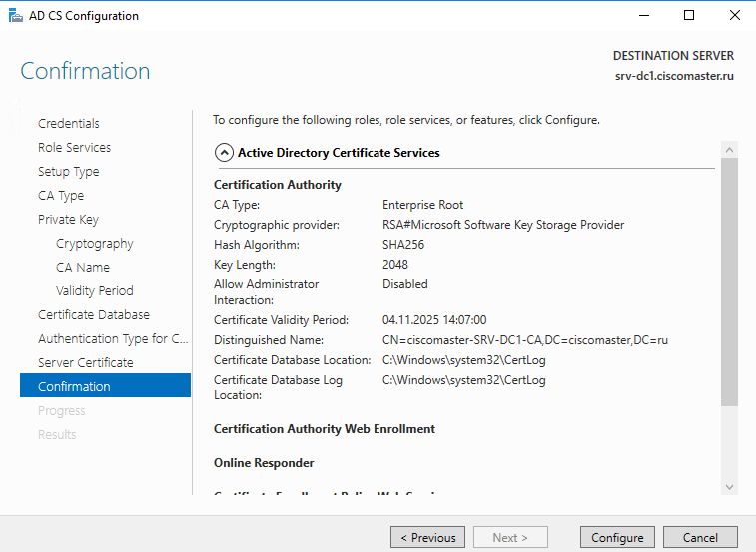Click the scrollbar up arrow

click(x=729, y=150)
